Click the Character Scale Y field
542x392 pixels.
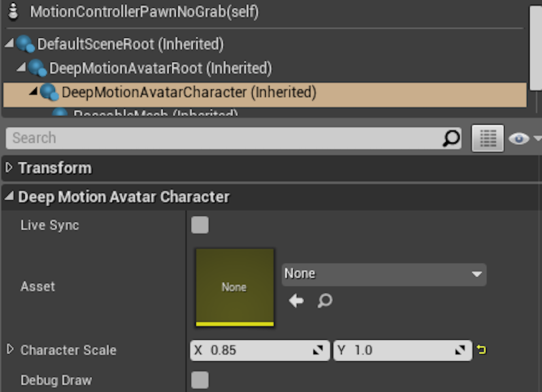403,350
